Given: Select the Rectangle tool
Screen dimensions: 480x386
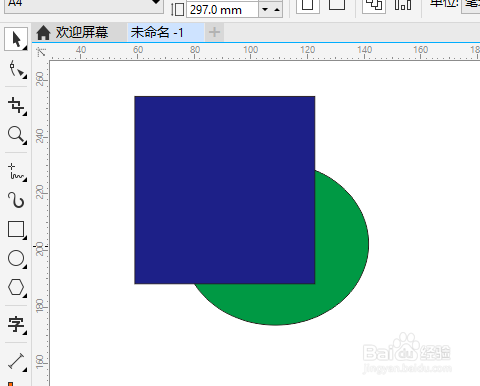Looking at the screenshot, I should [17, 229].
